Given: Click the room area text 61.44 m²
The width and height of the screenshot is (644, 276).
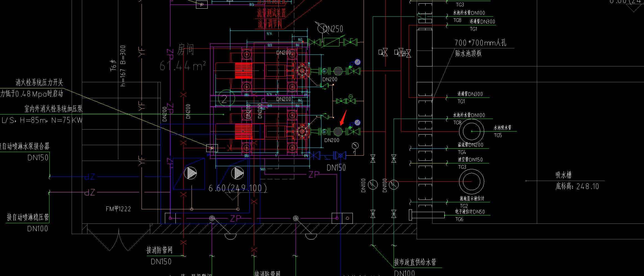Looking at the screenshot, I should click(x=183, y=66).
